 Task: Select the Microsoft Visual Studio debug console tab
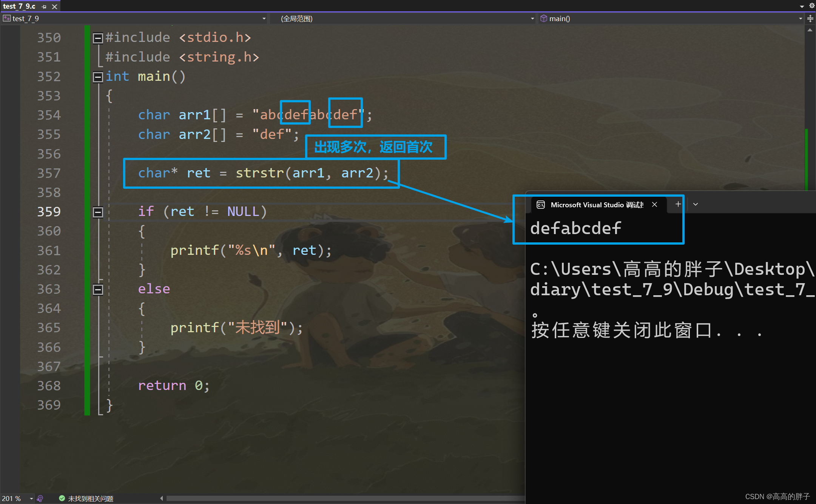(597, 205)
